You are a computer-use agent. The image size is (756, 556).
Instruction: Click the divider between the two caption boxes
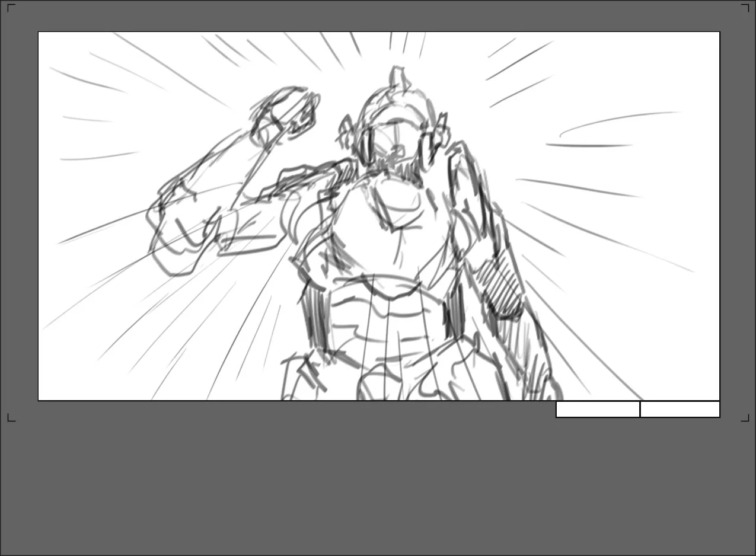pyautogui.click(x=640, y=409)
